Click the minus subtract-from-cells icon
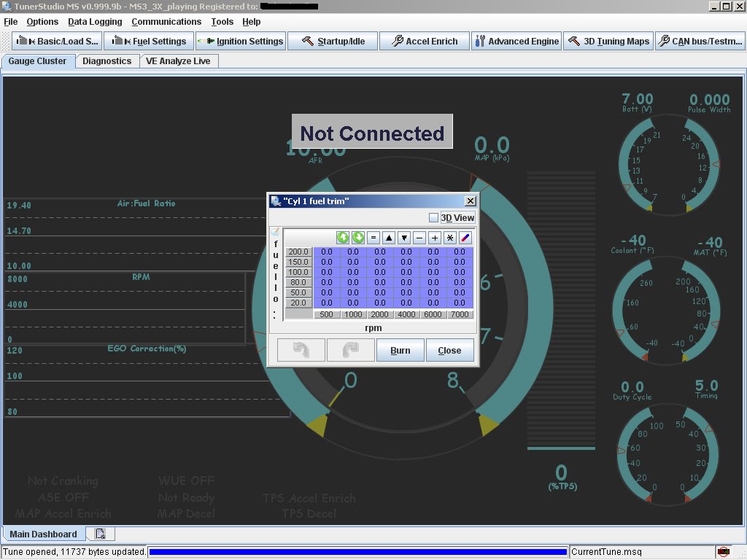Image resolution: width=747 pixels, height=560 pixels. pyautogui.click(x=419, y=238)
